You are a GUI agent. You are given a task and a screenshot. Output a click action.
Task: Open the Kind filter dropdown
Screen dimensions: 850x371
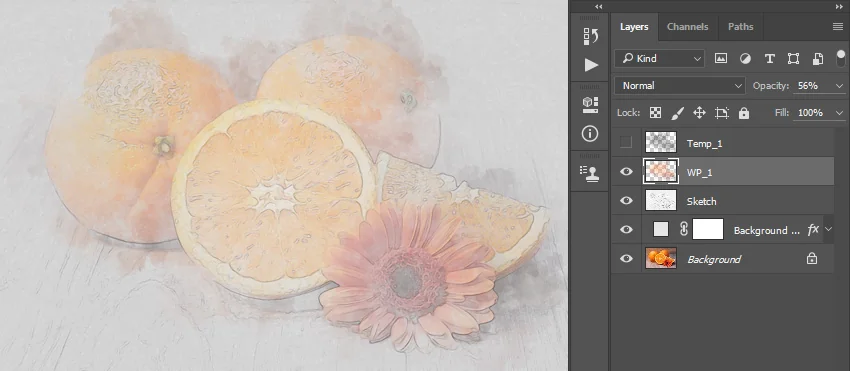(659, 59)
